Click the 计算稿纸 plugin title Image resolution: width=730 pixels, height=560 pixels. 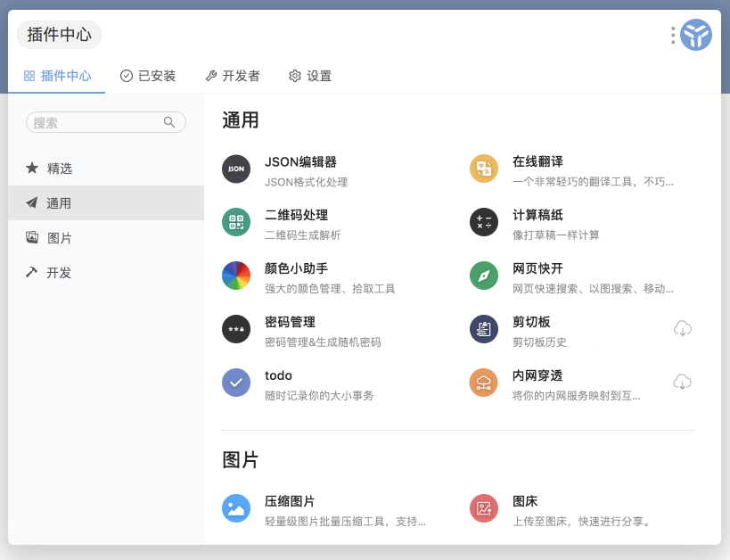[537, 215]
